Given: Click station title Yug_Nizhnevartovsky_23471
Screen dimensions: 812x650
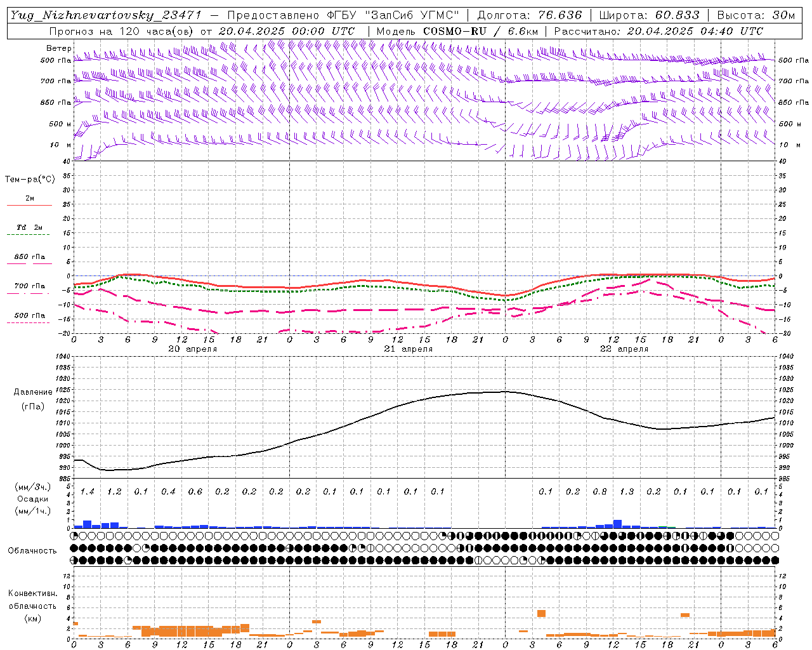Looking at the screenshot, I should [106, 15].
